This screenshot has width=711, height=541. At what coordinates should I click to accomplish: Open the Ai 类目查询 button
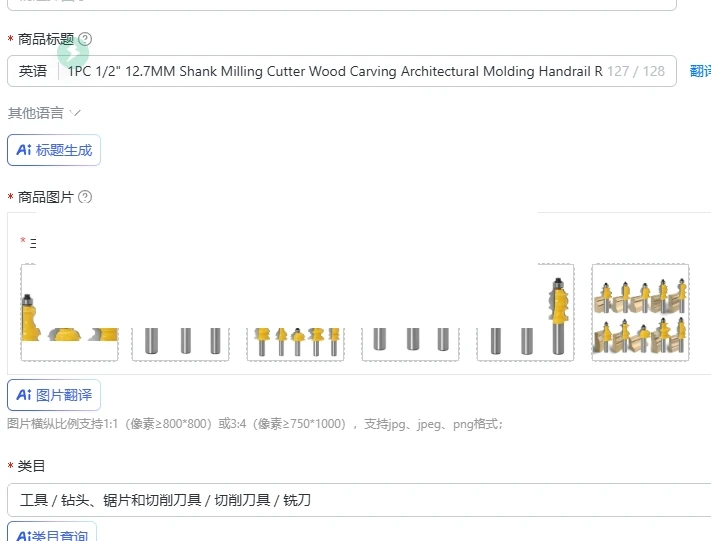(52, 531)
